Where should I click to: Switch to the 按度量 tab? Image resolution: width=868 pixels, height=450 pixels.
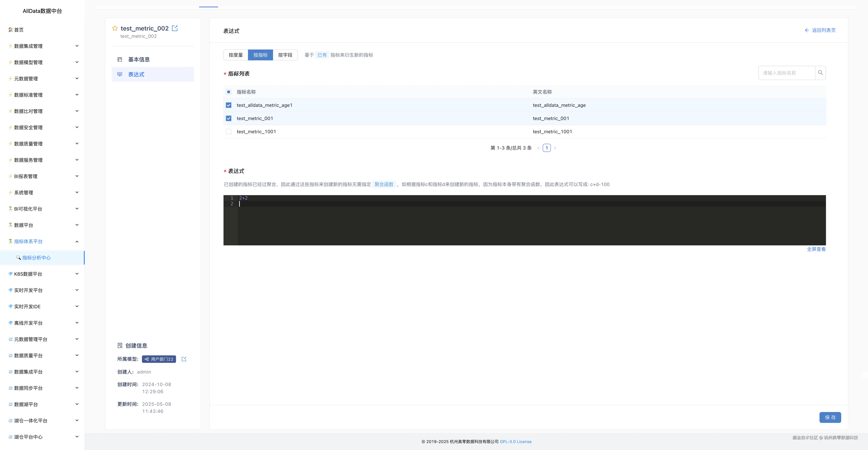(236, 55)
